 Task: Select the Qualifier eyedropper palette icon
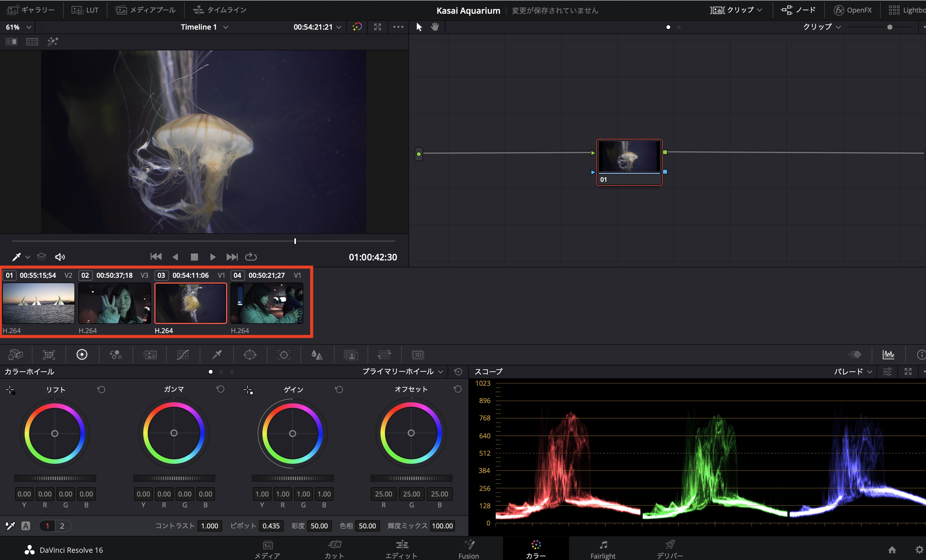tap(217, 355)
